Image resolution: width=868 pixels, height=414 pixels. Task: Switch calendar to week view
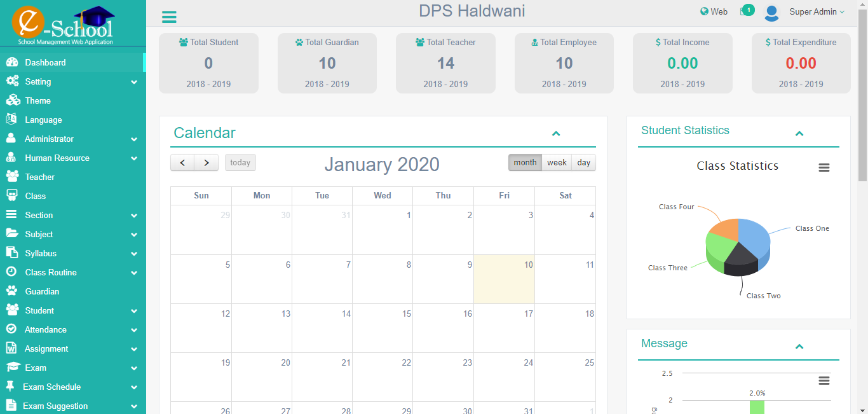[557, 163]
